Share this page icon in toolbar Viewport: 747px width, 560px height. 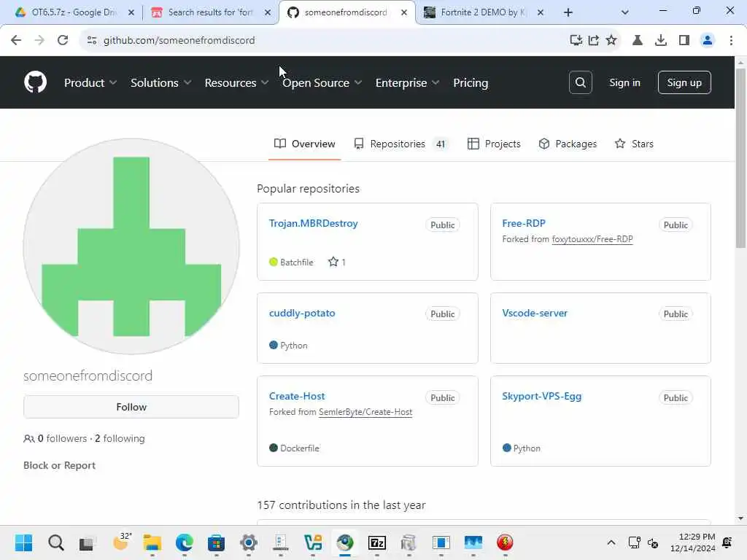click(x=594, y=41)
